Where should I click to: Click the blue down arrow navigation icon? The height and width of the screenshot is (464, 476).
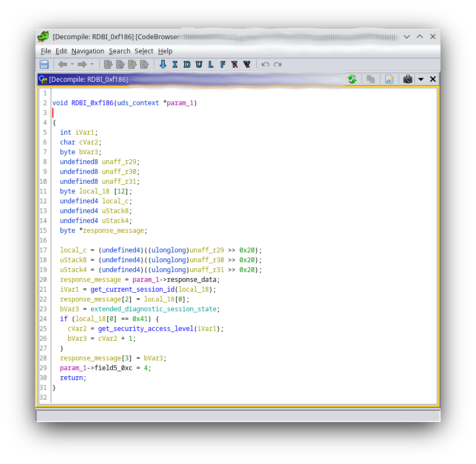click(x=162, y=64)
